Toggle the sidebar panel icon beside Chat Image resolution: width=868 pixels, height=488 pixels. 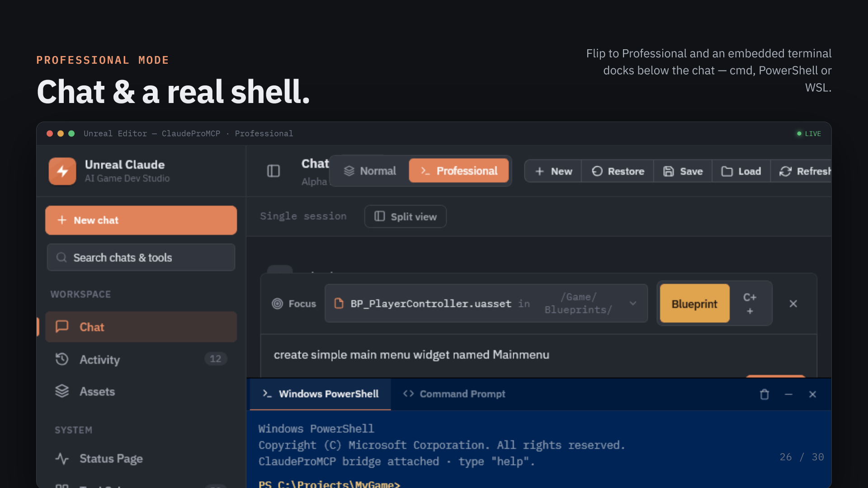(x=274, y=171)
